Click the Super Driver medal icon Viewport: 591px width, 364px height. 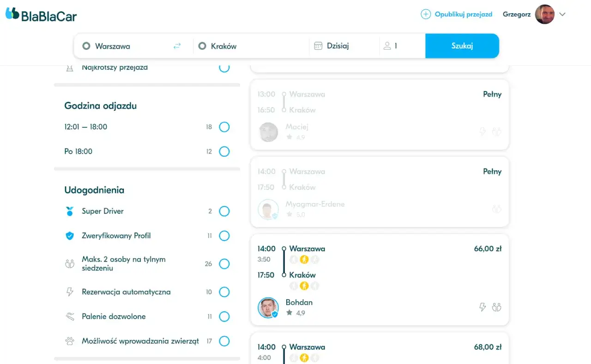[70, 211]
